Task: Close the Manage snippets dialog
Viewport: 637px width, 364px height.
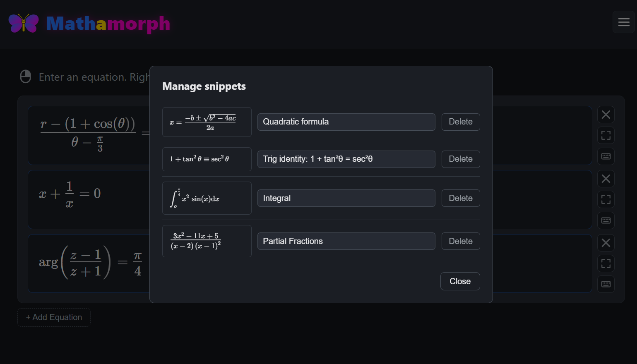Action: point(460,281)
